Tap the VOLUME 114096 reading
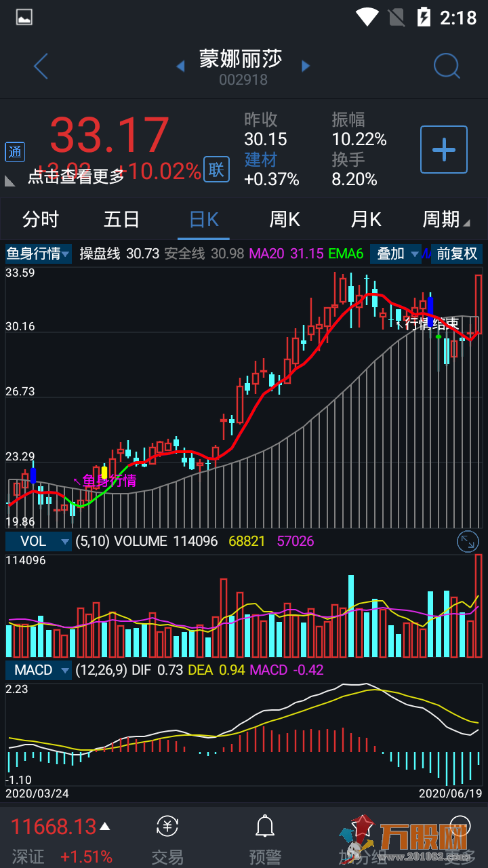The height and width of the screenshot is (868, 488). click(166, 541)
